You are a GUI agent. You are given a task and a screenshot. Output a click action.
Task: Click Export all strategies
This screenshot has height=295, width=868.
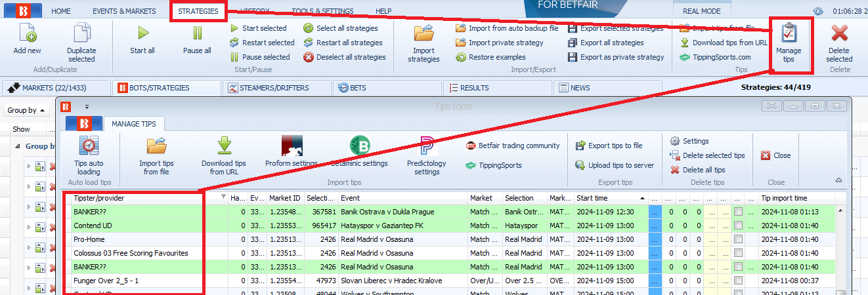point(606,43)
